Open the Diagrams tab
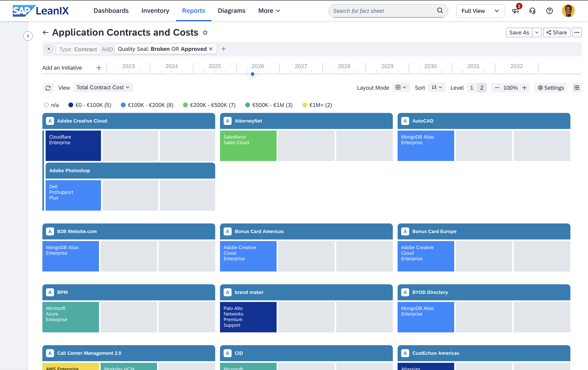The width and height of the screenshot is (588, 370). (231, 11)
